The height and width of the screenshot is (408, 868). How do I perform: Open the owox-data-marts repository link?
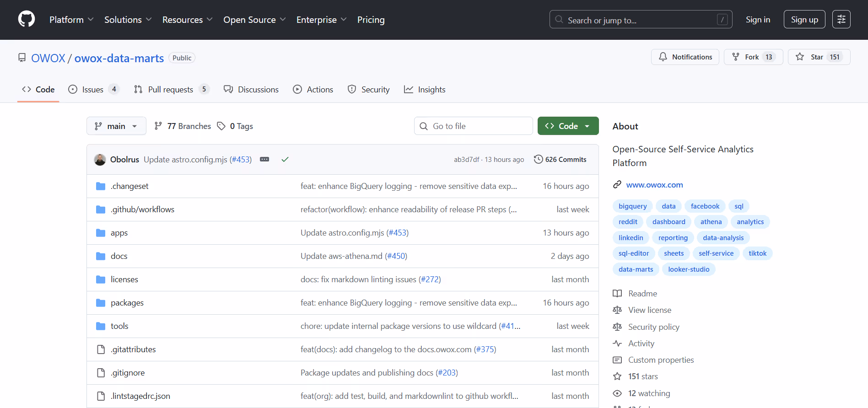[119, 58]
